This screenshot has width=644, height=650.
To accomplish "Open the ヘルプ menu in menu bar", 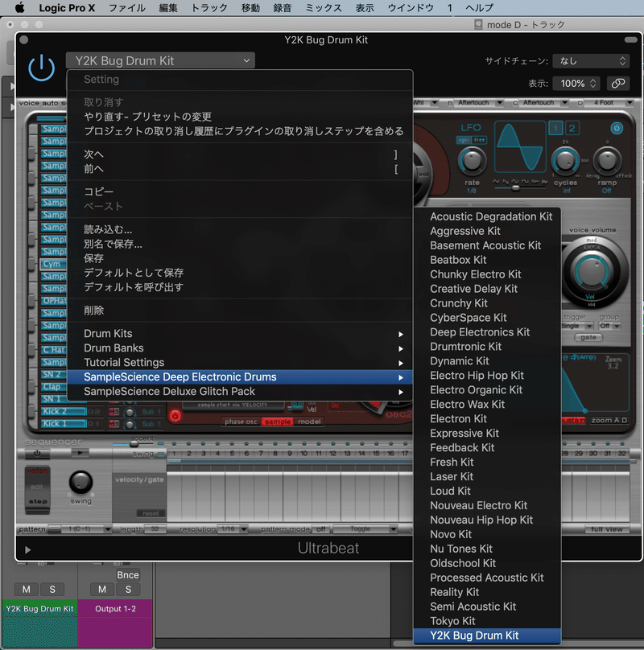I will (x=479, y=8).
